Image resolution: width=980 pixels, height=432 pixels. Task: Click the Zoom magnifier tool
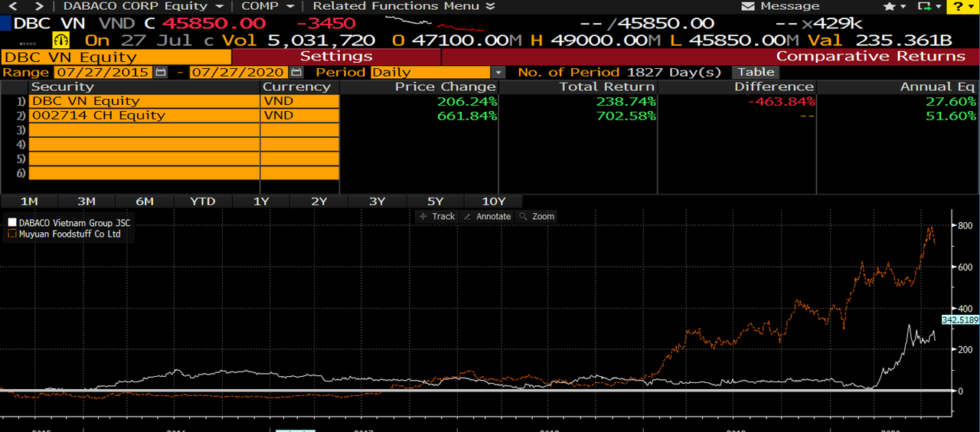coord(537,217)
